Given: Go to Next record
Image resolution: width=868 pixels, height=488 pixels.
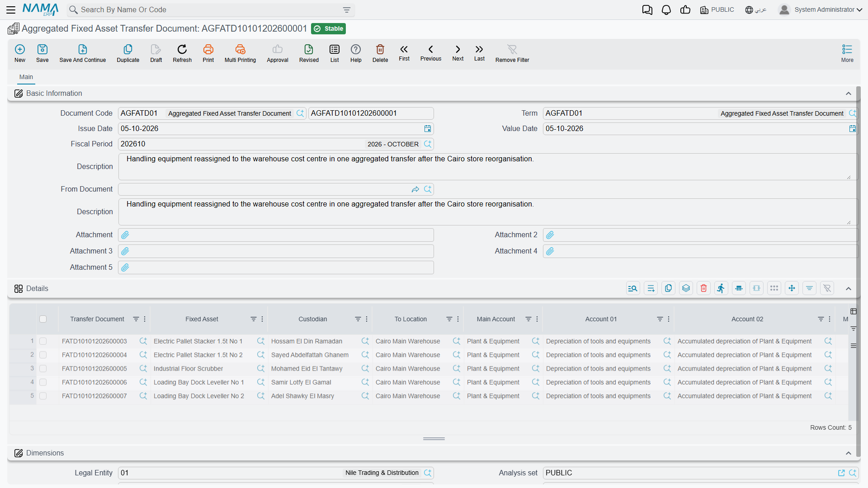Looking at the screenshot, I should point(458,52).
